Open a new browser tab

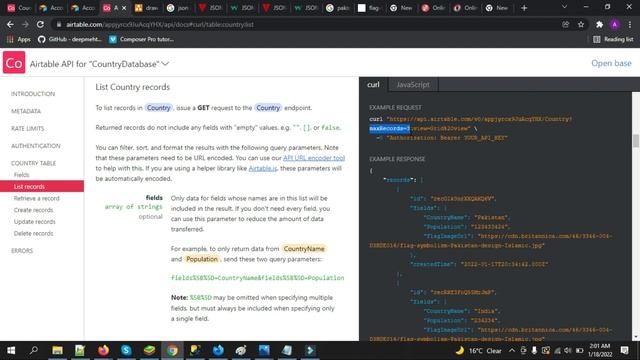(524, 8)
